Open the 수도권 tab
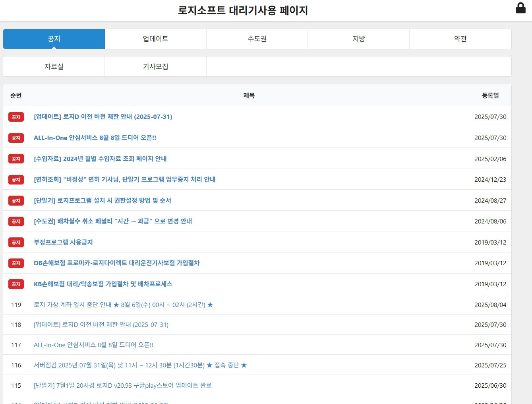The image size is (532, 404). tap(257, 39)
